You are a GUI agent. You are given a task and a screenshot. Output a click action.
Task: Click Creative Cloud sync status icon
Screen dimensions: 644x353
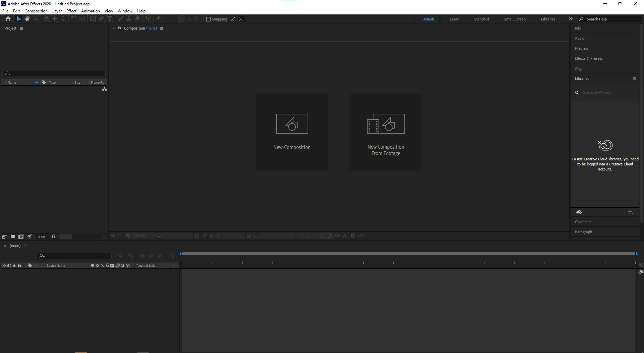pos(579,212)
